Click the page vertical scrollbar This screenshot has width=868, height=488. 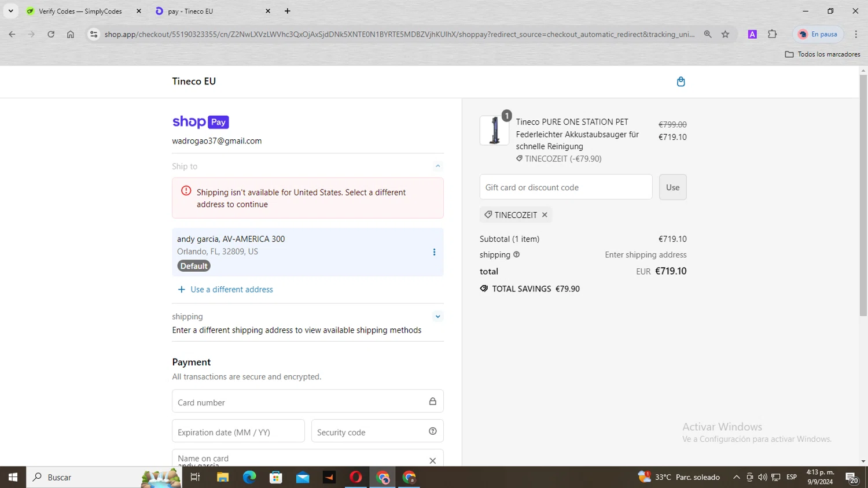click(x=863, y=195)
